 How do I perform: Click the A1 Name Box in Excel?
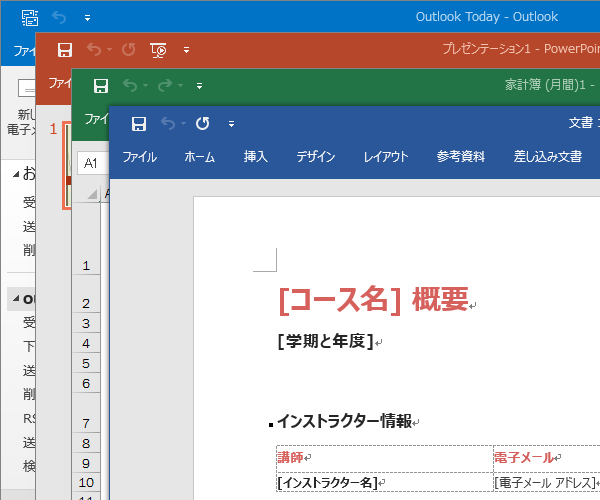(92, 163)
